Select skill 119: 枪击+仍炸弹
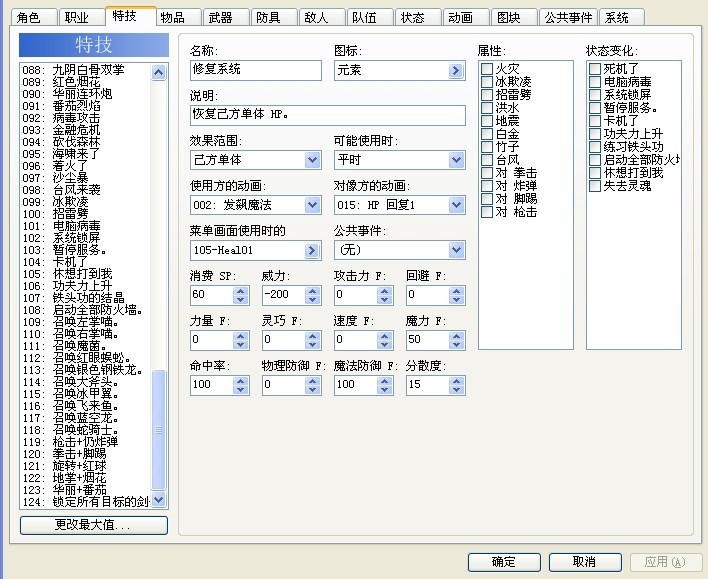The width and height of the screenshot is (708, 579). tap(85, 442)
